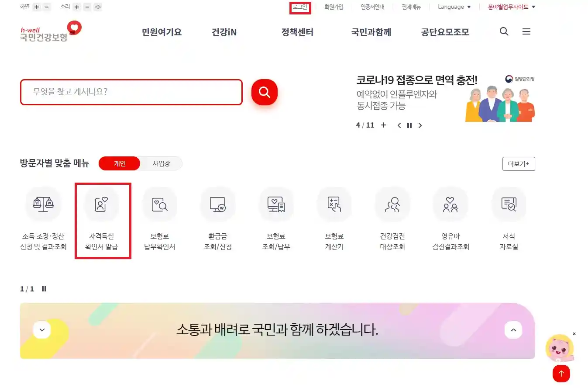
Task: Advance the banner with the next arrow
Action: pos(420,125)
